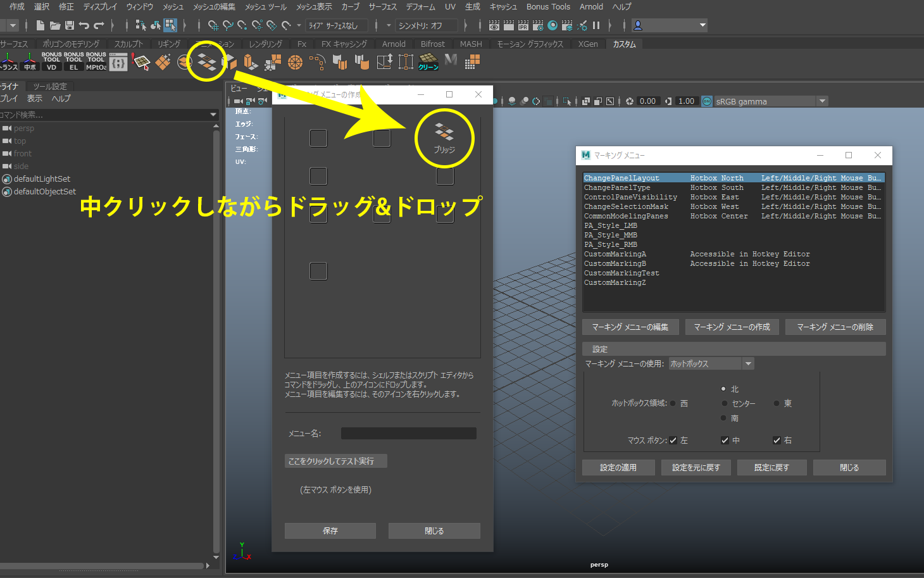Toggle the viewport color management ON icon
This screenshot has width=924, height=578.
point(707,101)
